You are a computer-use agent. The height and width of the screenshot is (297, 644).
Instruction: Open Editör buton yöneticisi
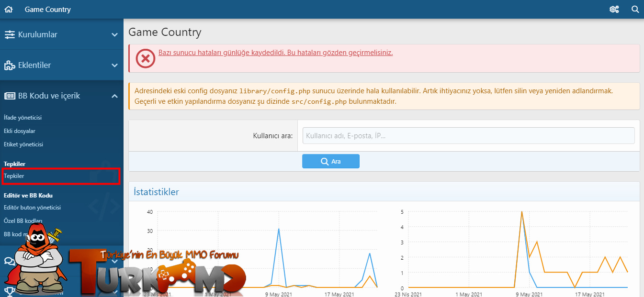(32, 208)
